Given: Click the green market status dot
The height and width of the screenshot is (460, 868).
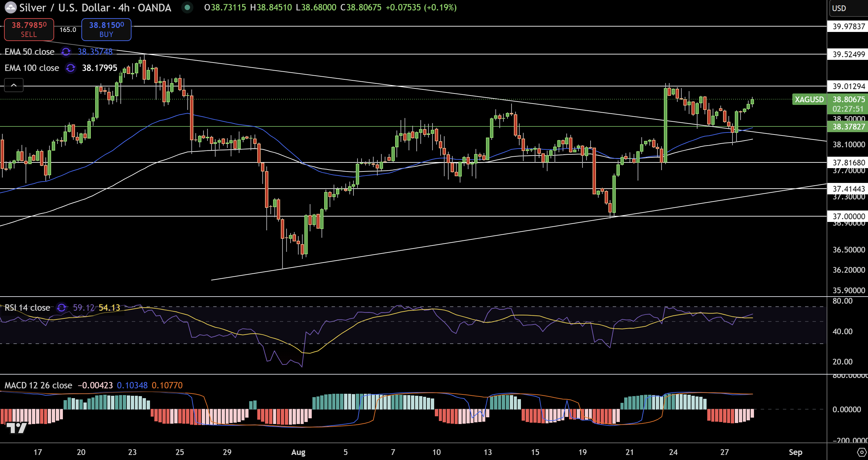Looking at the screenshot, I should click(187, 7).
